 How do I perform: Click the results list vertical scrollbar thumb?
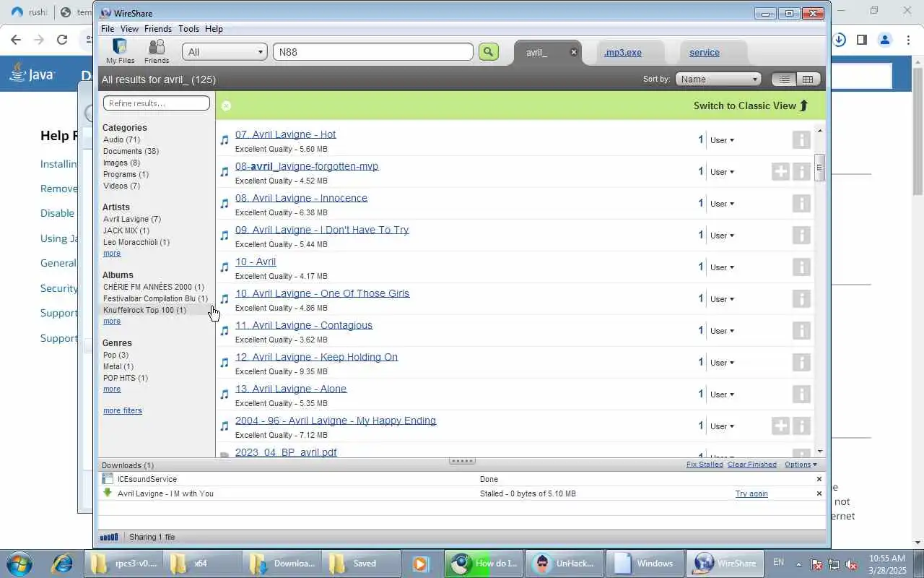coord(819,168)
